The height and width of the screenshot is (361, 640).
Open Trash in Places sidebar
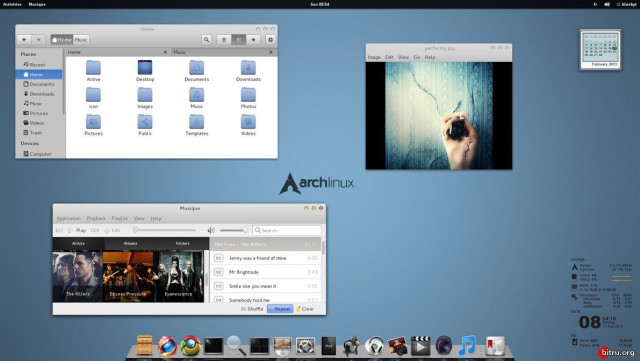click(39, 133)
